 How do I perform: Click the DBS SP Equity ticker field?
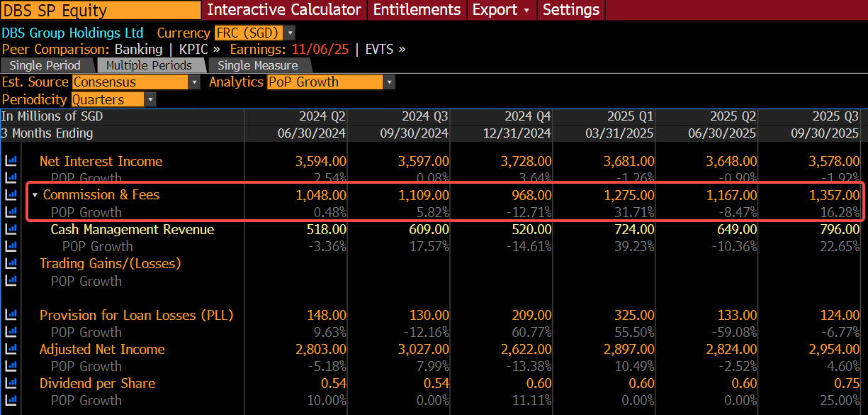pos(101,10)
